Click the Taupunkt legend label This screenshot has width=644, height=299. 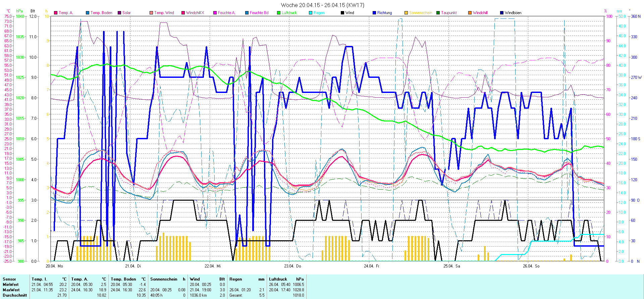tap(449, 13)
